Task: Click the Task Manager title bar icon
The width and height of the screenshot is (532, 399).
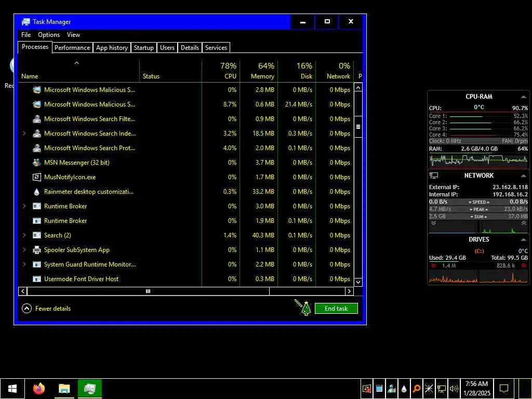Action: (x=26, y=22)
